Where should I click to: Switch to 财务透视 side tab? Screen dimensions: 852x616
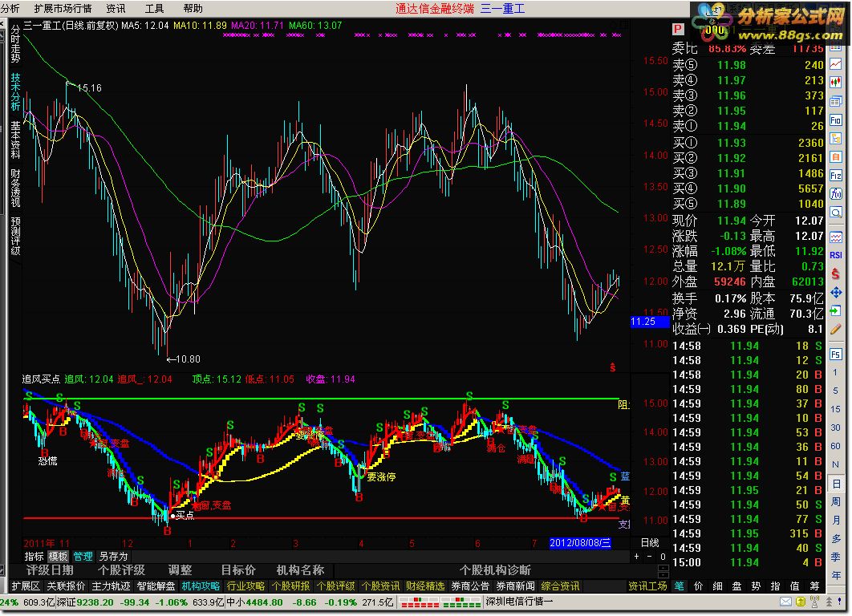point(15,188)
